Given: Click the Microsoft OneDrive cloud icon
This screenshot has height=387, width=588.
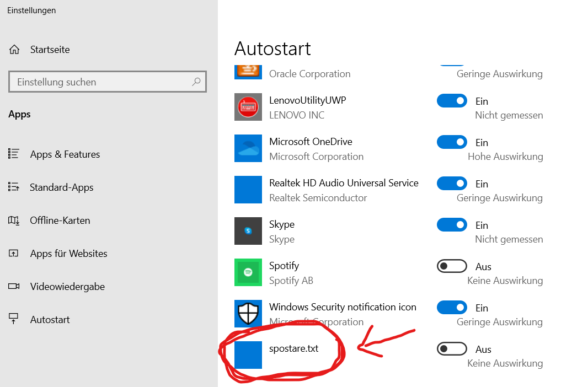Looking at the screenshot, I should click(x=248, y=148).
